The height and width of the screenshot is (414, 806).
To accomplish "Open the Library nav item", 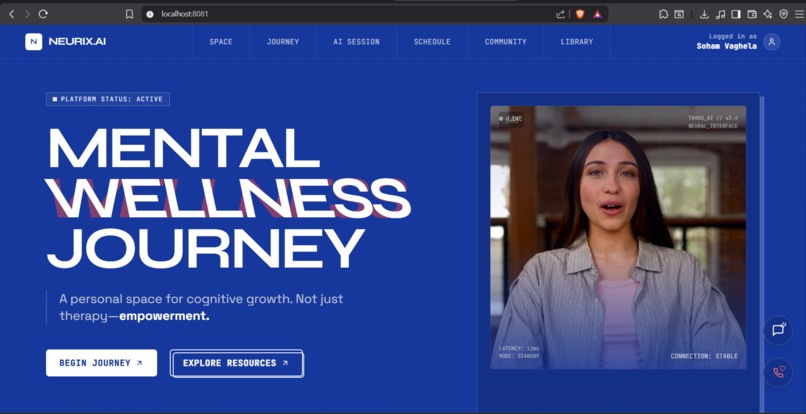I will click(x=577, y=42).
